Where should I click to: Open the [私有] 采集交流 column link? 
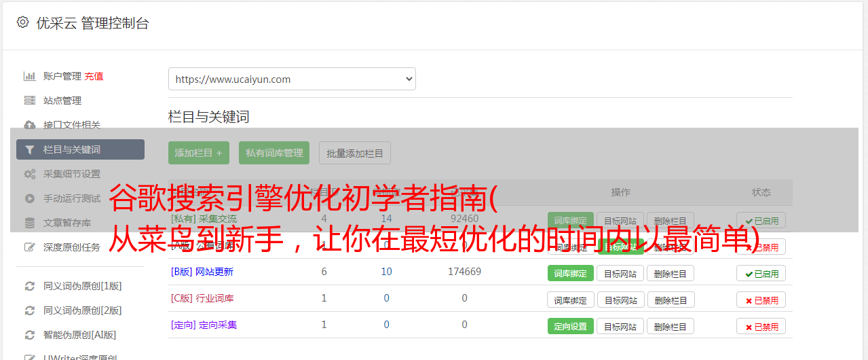[204, 219]
